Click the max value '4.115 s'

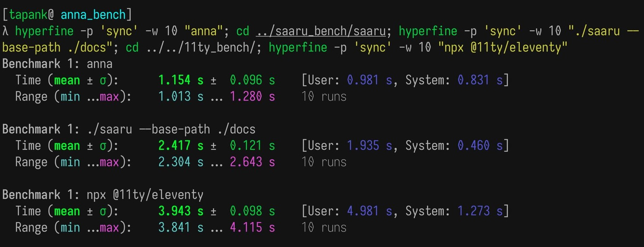coord(252,227)
